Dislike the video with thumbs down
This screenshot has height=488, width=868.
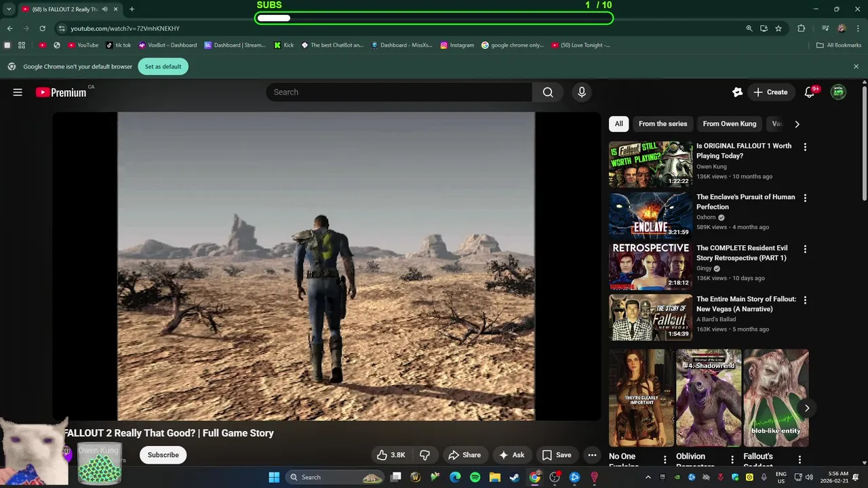(x=425, y=455)
